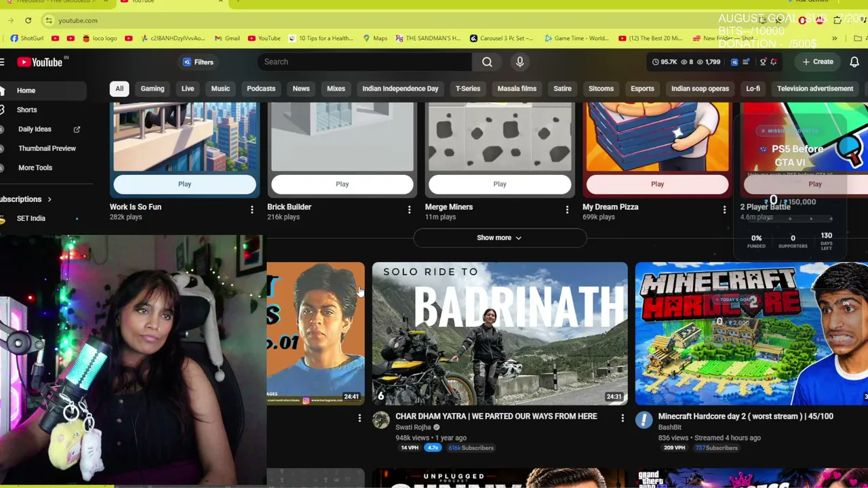This screenshot has height=488, width=868.
Task: Open options menu for Brick Builder
Action: coord(409,210)
